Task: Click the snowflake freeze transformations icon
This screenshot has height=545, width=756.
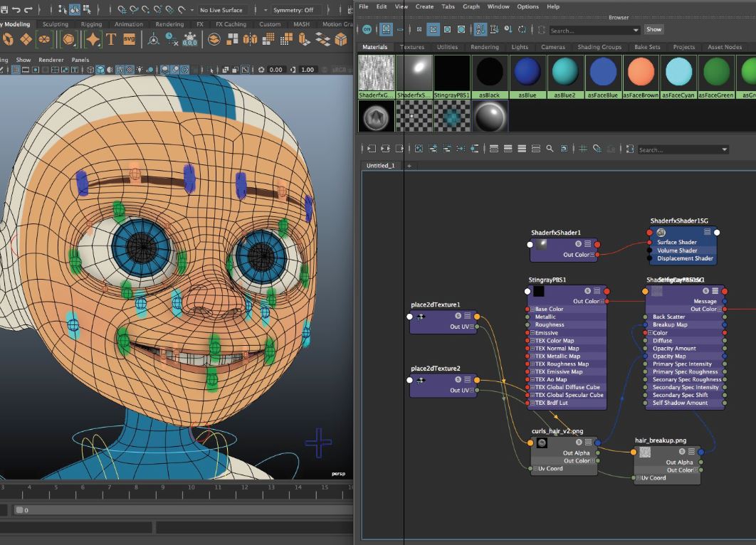Action: pyautogui.click(x=190, y=39)
